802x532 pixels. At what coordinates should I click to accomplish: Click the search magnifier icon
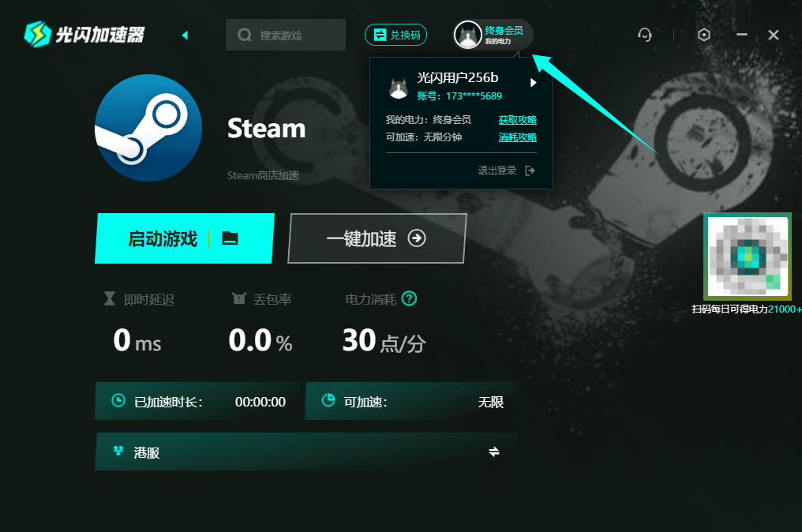pos(245,35)
